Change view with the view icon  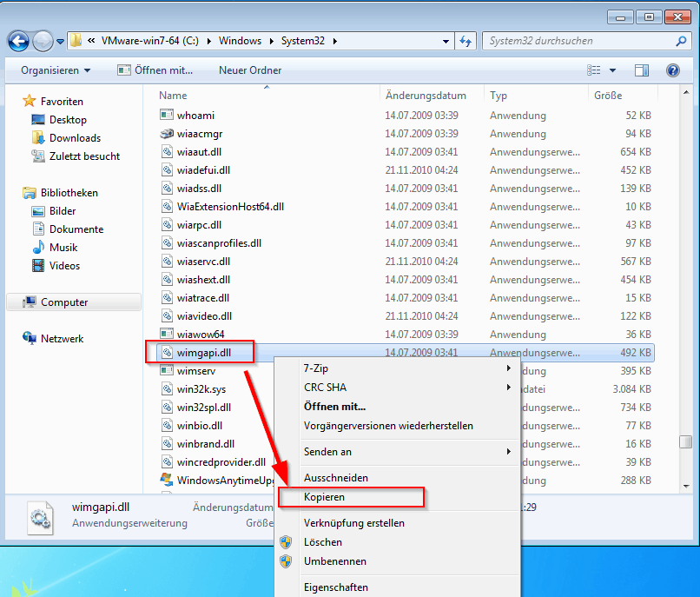(594, 70)
